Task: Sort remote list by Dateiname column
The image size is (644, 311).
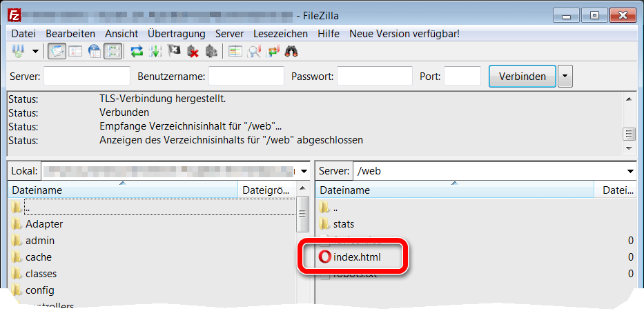Action: point(455,190)
